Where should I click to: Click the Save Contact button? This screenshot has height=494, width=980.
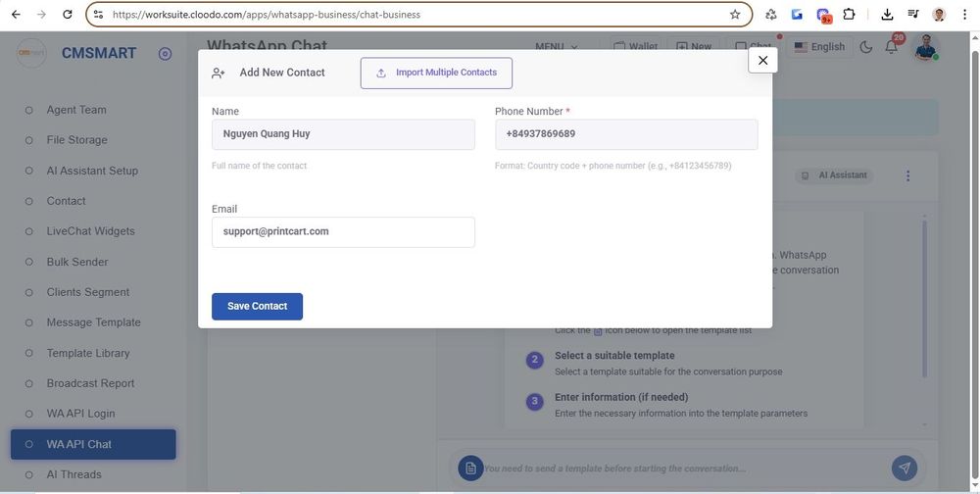pos(257,306)
